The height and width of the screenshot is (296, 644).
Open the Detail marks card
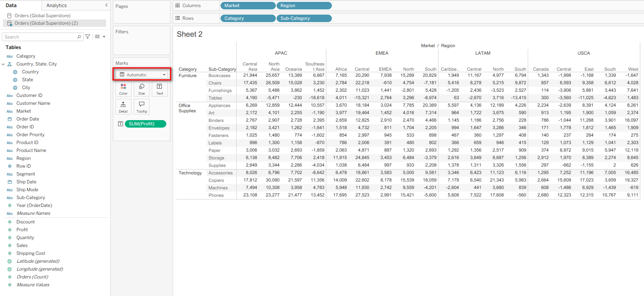pos(123,107)
